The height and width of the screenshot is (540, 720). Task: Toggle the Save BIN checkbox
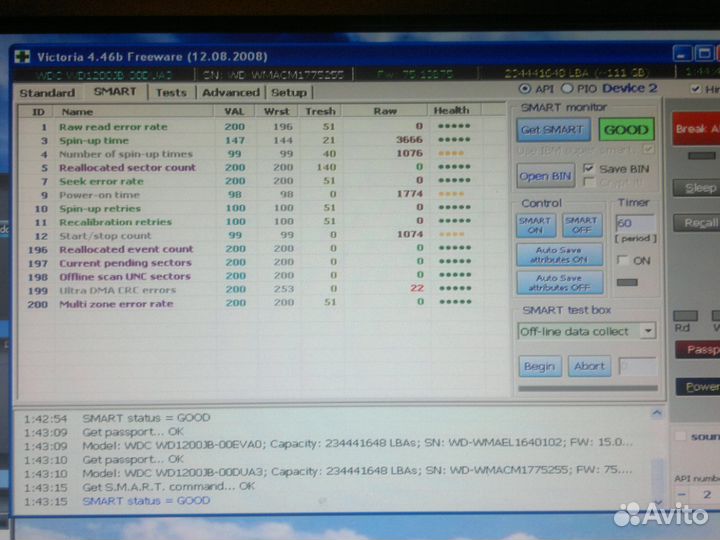pyautogui.click(x=588, y=168)
